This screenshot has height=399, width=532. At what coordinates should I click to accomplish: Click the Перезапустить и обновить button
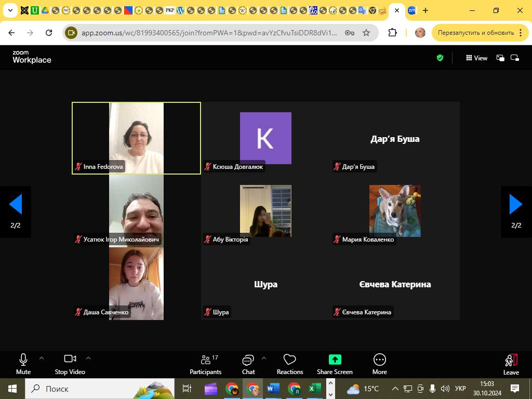coord(475,33)
